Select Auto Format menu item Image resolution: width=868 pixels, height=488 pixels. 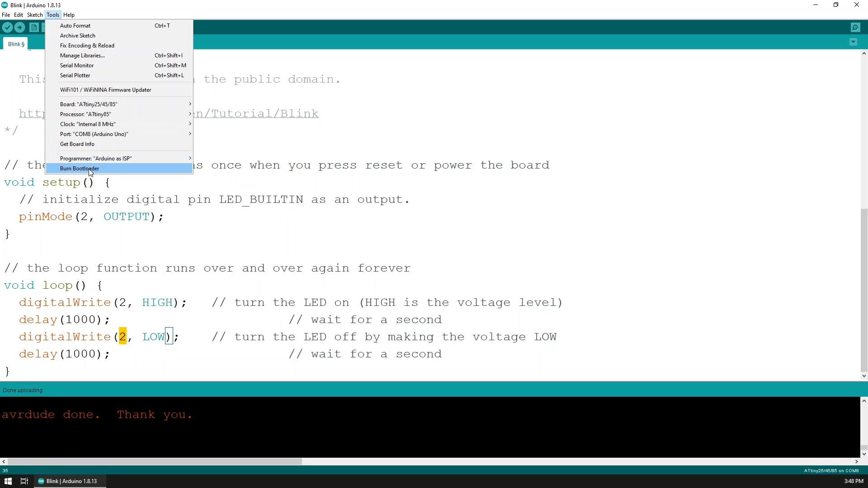(x=75, y=25)
